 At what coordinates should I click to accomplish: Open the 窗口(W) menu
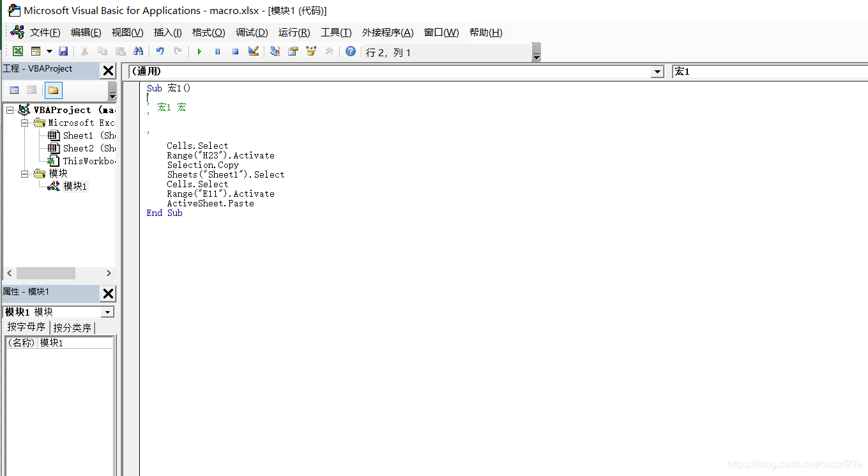[441, 33]
